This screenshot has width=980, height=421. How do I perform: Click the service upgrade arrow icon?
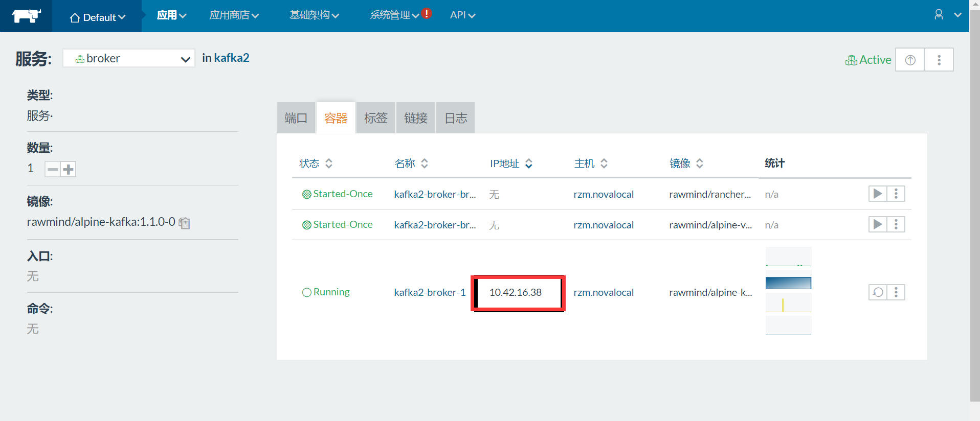click(x=910, y=60)
